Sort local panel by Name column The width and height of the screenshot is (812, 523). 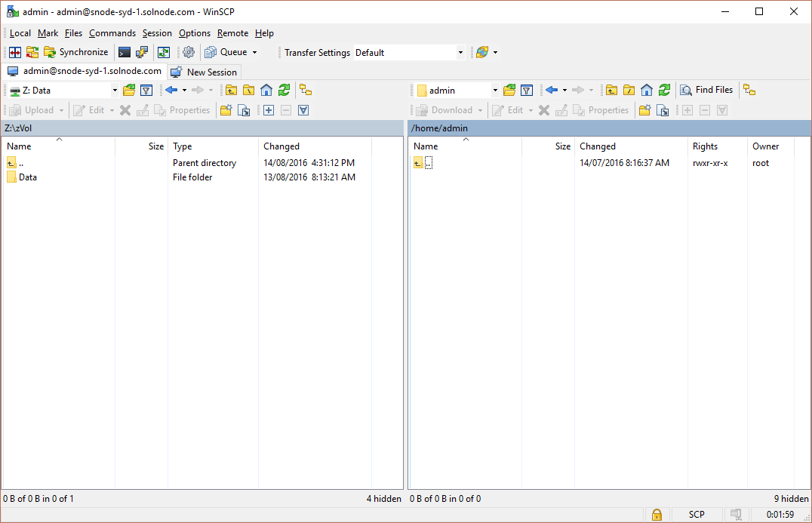pyautogui.click(x=59, y=146)
